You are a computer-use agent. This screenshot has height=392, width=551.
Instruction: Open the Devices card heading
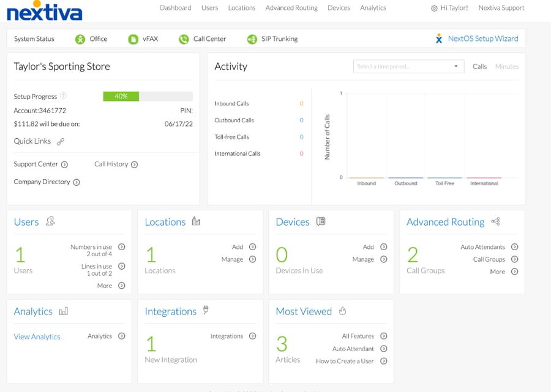tap(293, 222)
